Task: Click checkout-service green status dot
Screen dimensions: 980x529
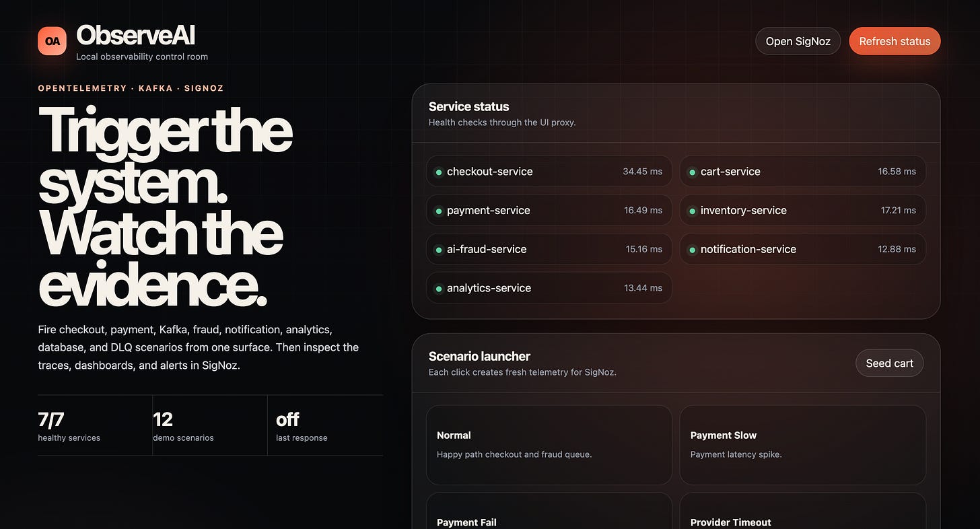Action: click(438, 172)
